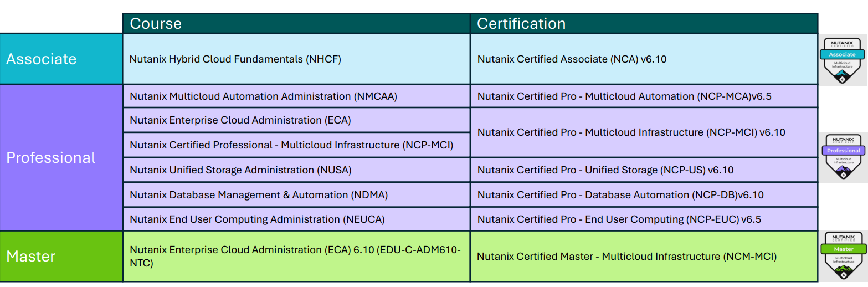
Task: Open the Unified Storage (NCP-US) v6.10 certification
Action: pyautogui.click(x=605, y=170)
